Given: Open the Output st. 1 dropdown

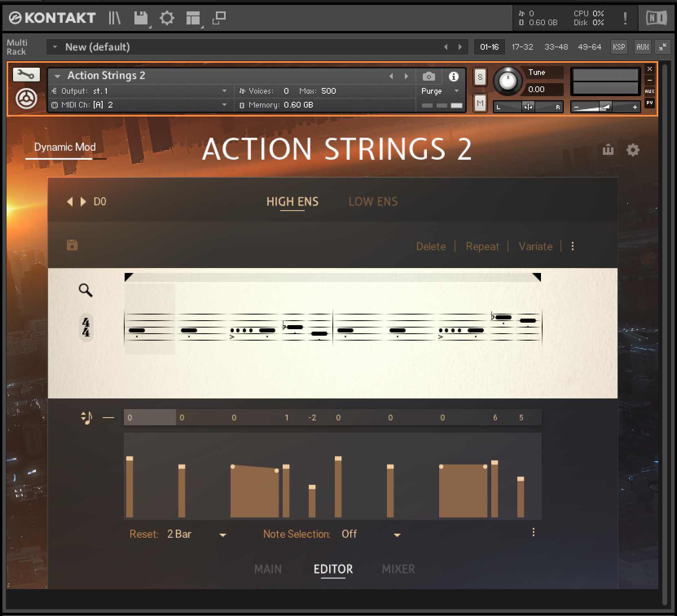Looking at the screenshot, I should [224, 91].
